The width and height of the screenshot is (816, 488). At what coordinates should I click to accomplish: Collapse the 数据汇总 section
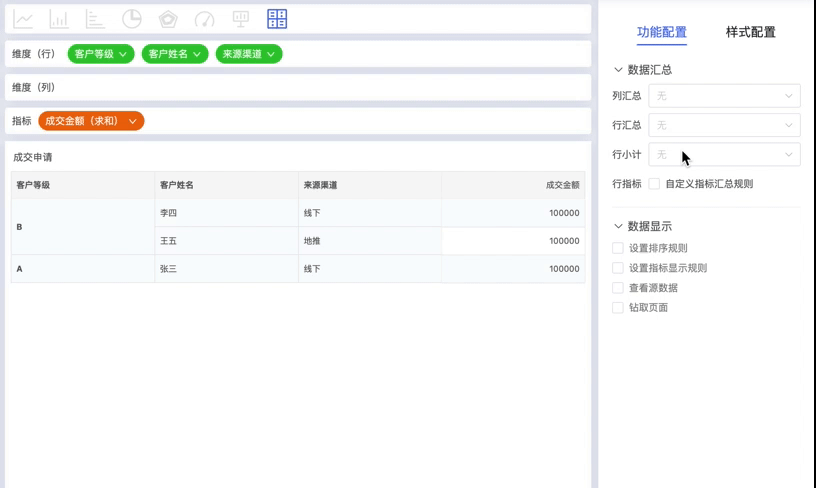pos(619,70)
